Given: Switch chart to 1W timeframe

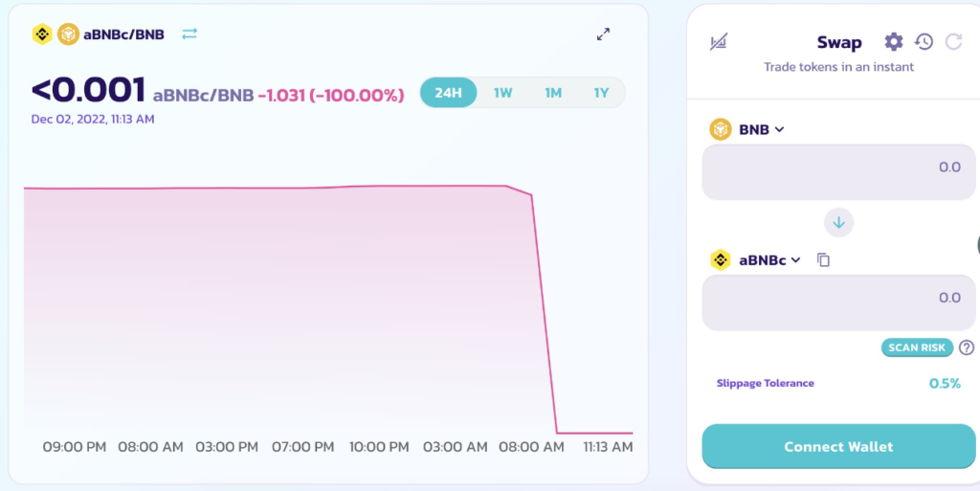Looking at the screenshot, I should coord(503,93).
